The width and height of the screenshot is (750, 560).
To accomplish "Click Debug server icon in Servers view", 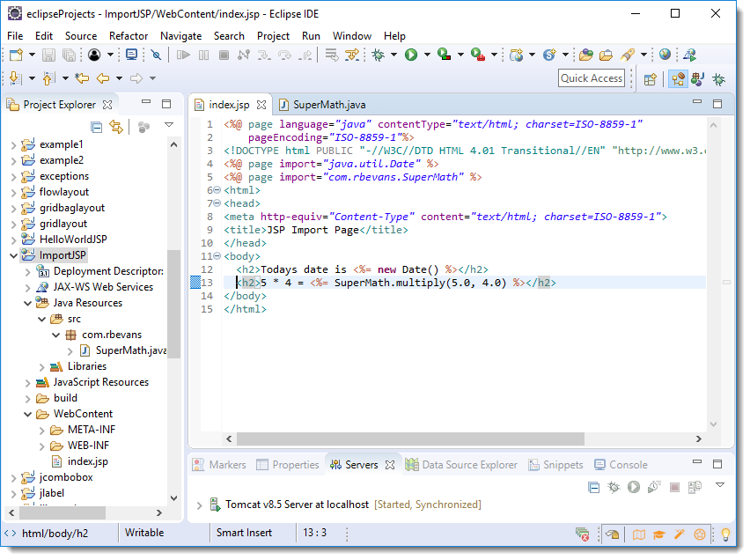I will (614, 487).
